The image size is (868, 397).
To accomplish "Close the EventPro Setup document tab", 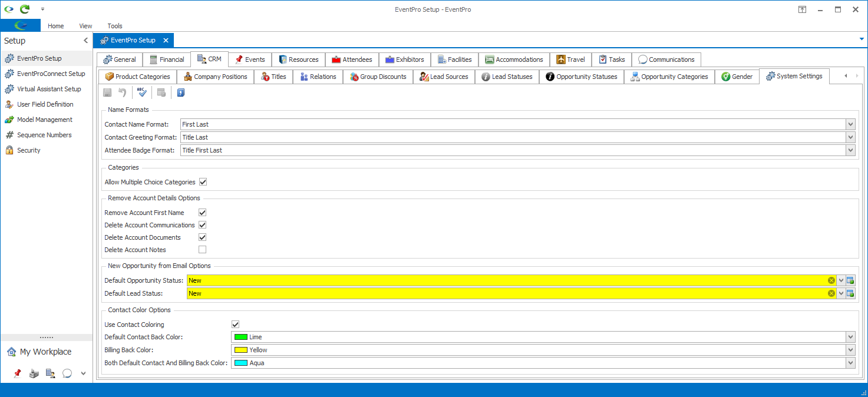I will click(x=166, y=40).
